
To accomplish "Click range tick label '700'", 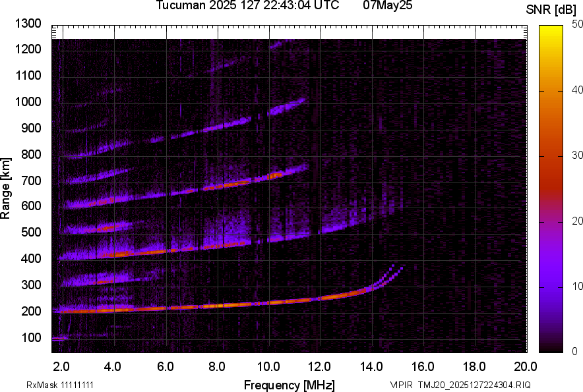I will click(x=31, y=181).
